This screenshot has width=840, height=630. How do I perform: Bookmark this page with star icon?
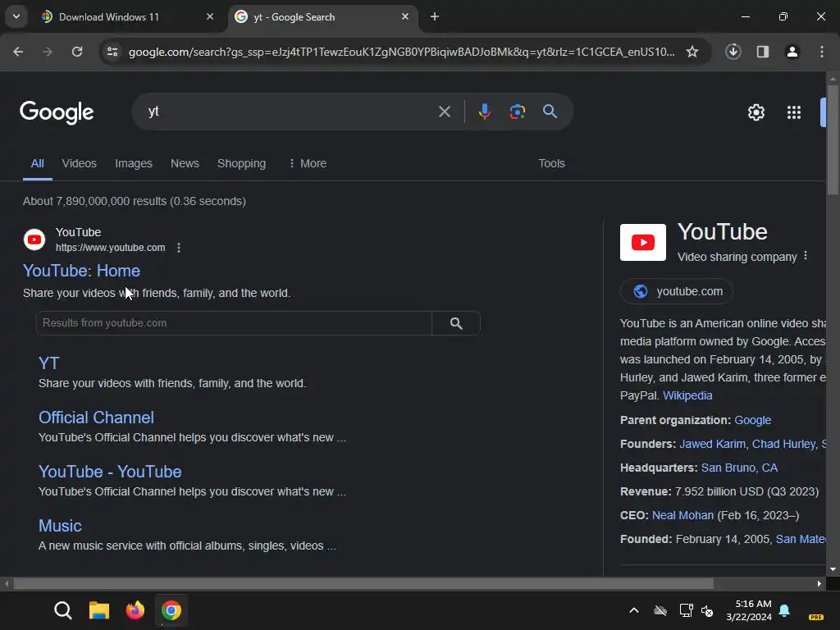[692, 52]
